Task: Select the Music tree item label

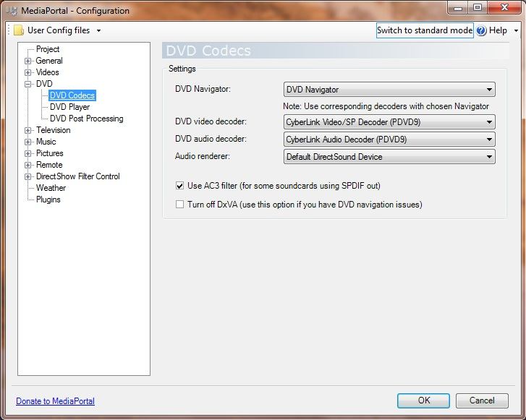Action: pyautogui.click(x=46, y=142)
